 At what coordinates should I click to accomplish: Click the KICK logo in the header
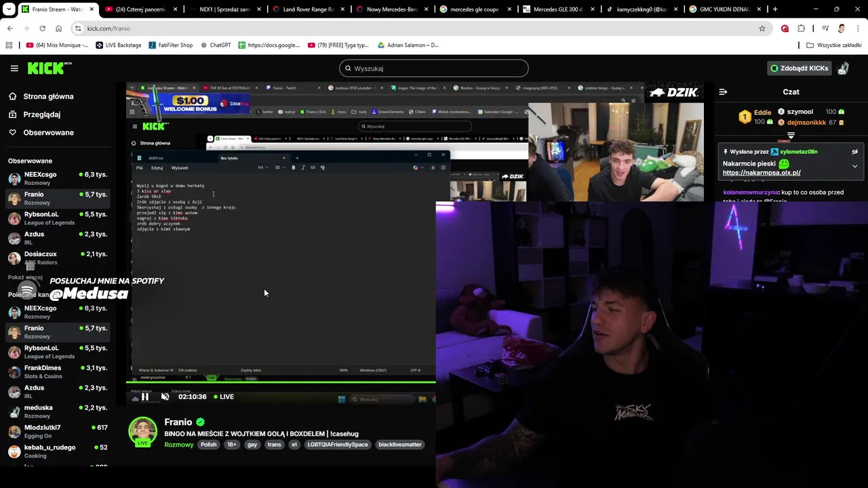tap(49, 68)
